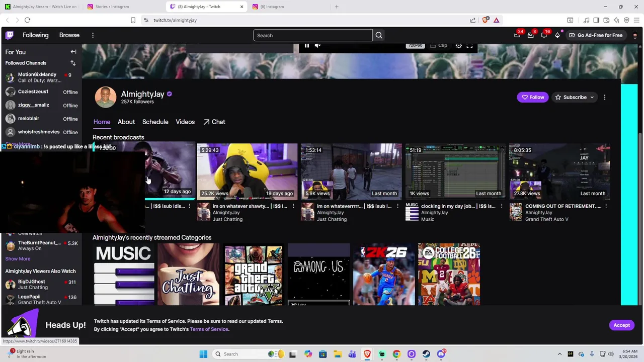Open Twitch notifications inbox with 8 badge
This screenshot has height=362, width=644.
(530, 35)
